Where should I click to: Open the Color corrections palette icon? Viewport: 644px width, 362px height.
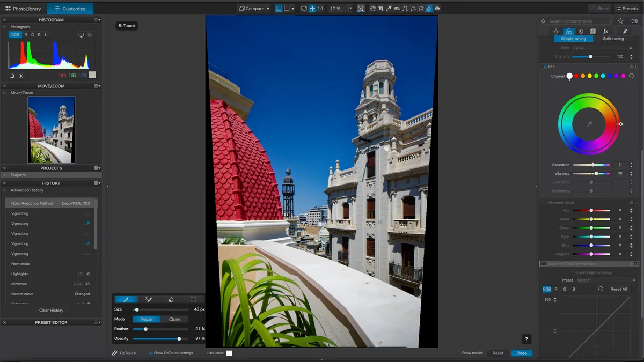point(568,32)
